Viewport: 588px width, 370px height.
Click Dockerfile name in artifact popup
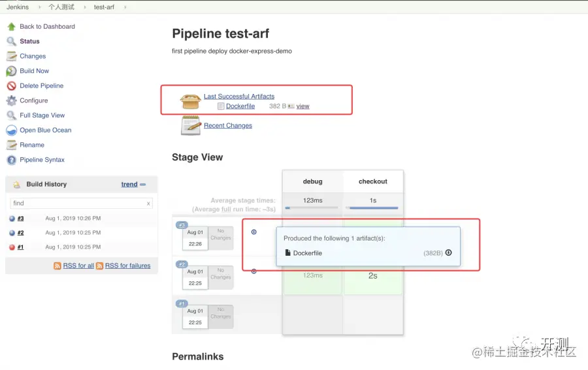point(308,253)
